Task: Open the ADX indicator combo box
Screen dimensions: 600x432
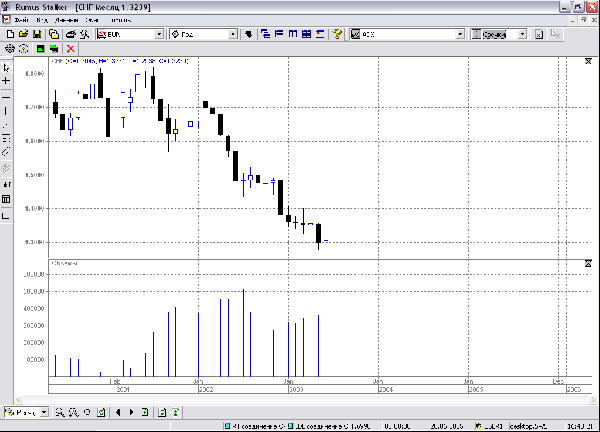Action: [x=407, y=34]
